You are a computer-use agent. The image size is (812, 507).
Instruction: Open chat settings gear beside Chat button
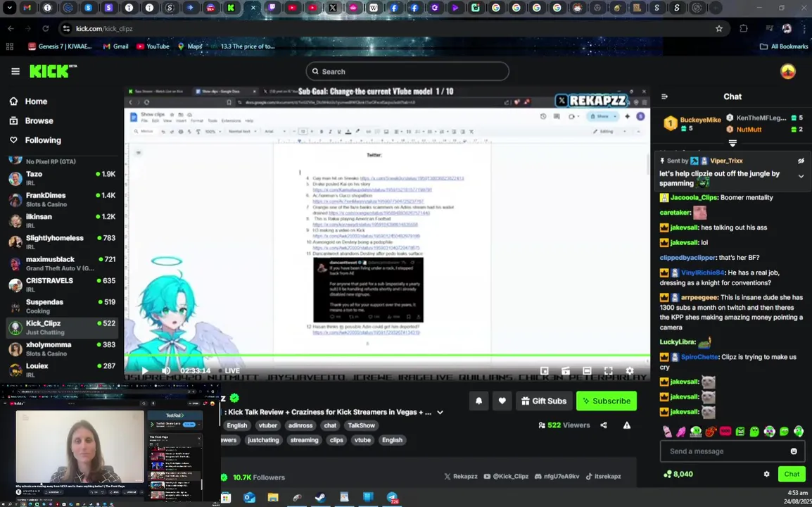766,474
